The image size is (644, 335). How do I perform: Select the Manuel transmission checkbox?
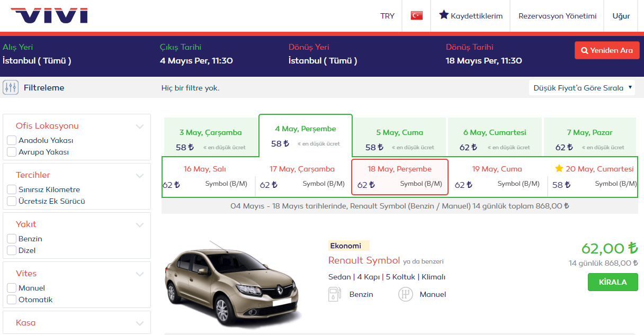11,288
